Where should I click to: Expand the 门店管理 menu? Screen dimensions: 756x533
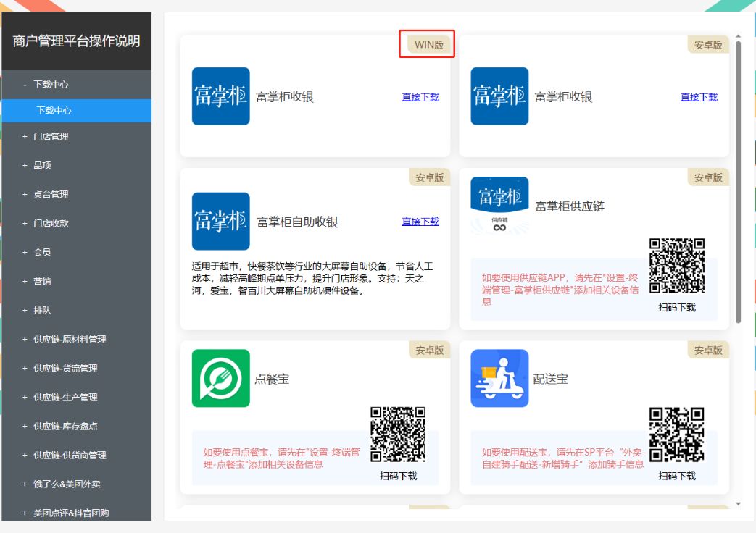click(x=77, y=136)
